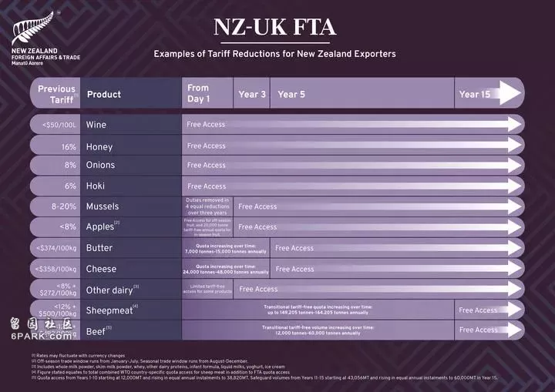Click the arrow tip in Beef row
The image size is (555, 392).
pos(515,330)
